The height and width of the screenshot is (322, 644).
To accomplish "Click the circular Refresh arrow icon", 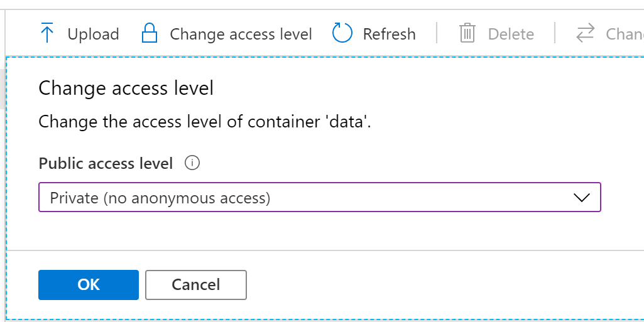I will 342,33.
